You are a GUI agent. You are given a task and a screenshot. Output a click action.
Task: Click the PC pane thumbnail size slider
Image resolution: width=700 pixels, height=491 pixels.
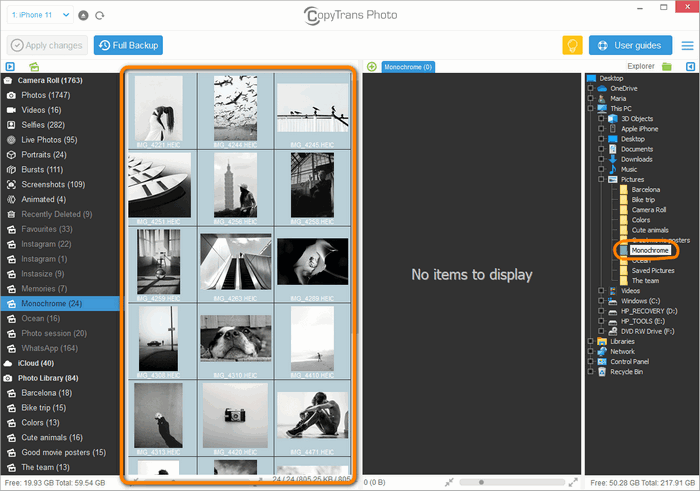coord(512,482)
